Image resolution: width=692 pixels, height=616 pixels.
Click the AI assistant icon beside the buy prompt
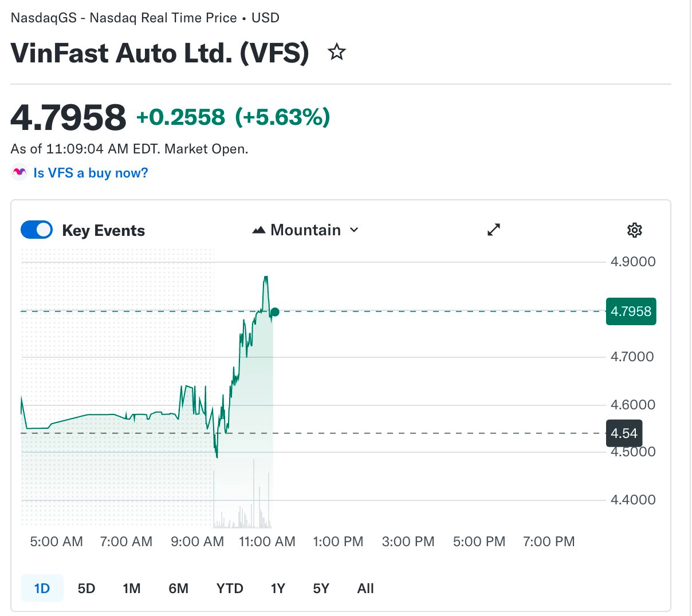pos(19,172)
